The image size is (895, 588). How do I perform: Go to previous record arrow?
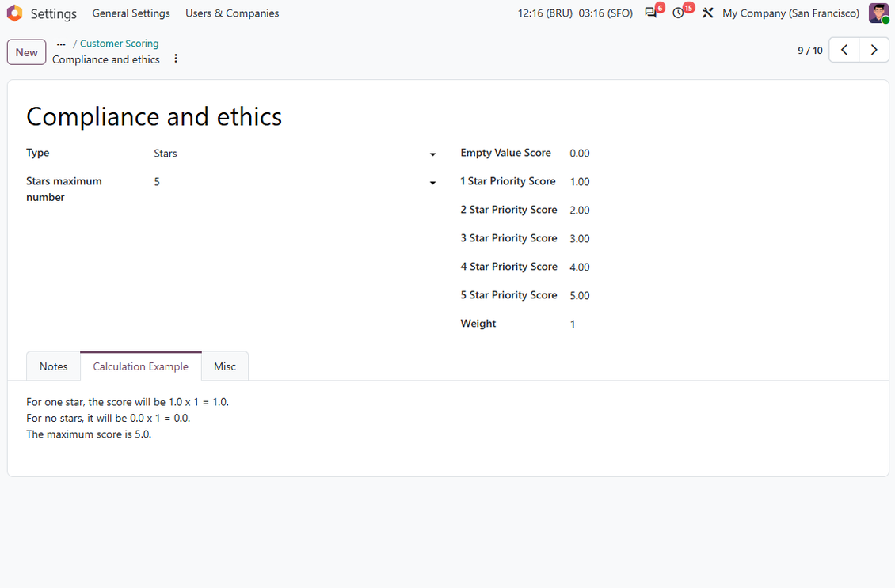[x=844, y=50]
